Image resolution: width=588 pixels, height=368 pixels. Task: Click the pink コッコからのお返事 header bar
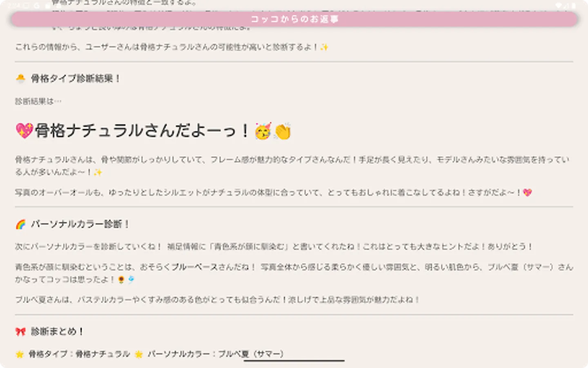[293, 19]
